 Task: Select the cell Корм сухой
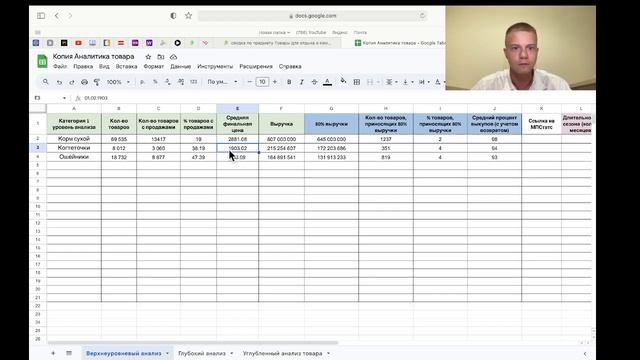74,139
